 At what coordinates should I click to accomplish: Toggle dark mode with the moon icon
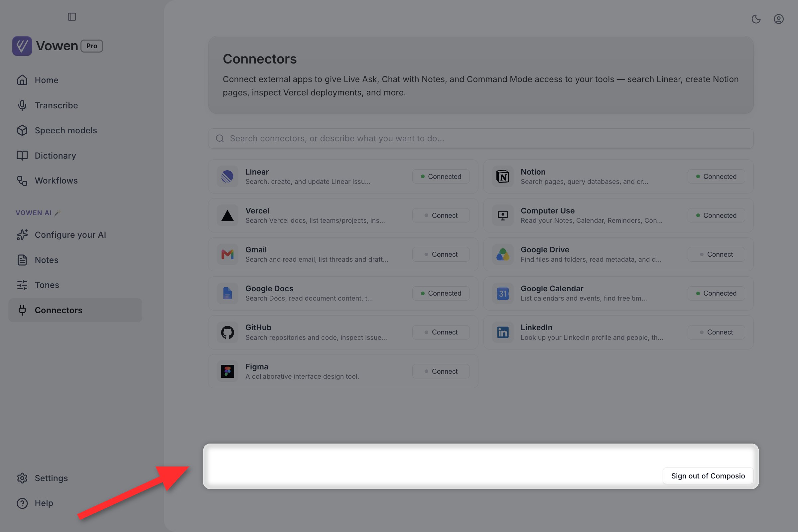pos(756,19)
